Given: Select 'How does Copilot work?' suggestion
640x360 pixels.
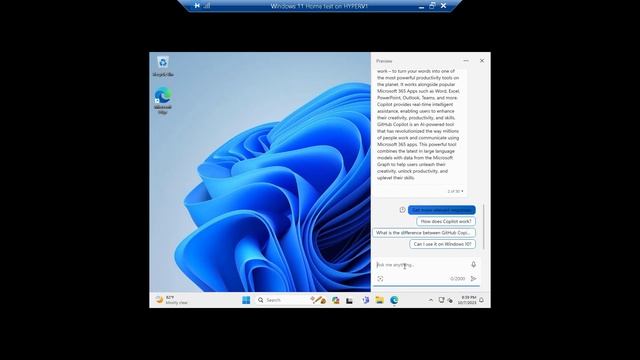Looking at the screenshot, I should point(446,221).
